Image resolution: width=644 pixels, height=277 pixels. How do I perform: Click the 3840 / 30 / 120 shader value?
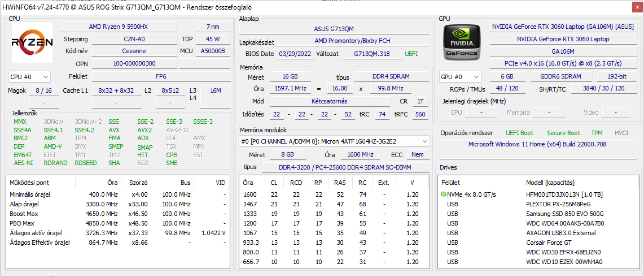tap(603, 89)
